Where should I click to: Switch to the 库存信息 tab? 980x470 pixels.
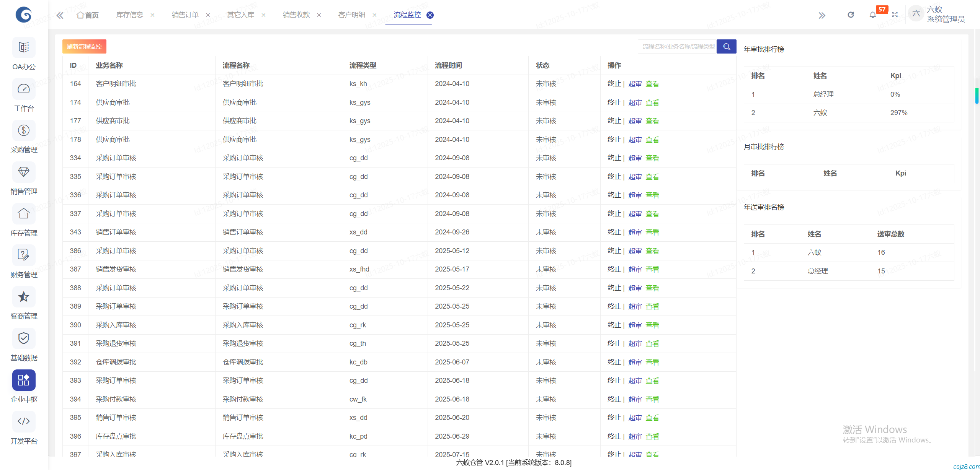coord(130,15)
